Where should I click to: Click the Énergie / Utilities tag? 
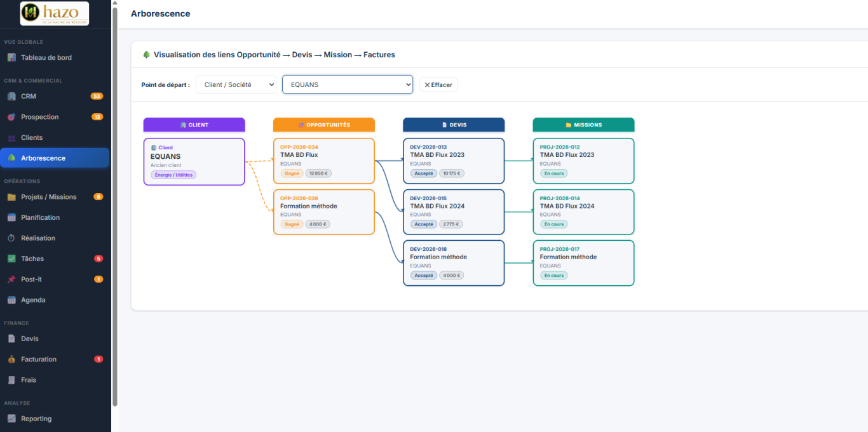click(173, 175)
